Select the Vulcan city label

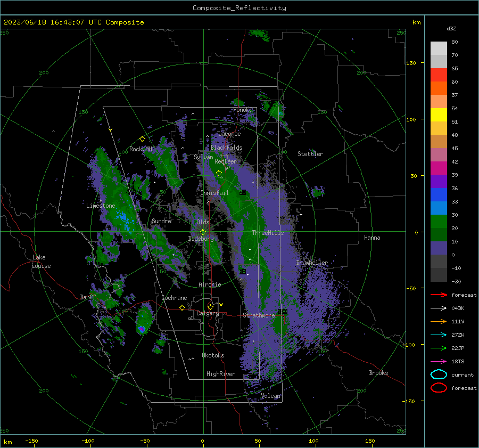[x=270, y=396]
